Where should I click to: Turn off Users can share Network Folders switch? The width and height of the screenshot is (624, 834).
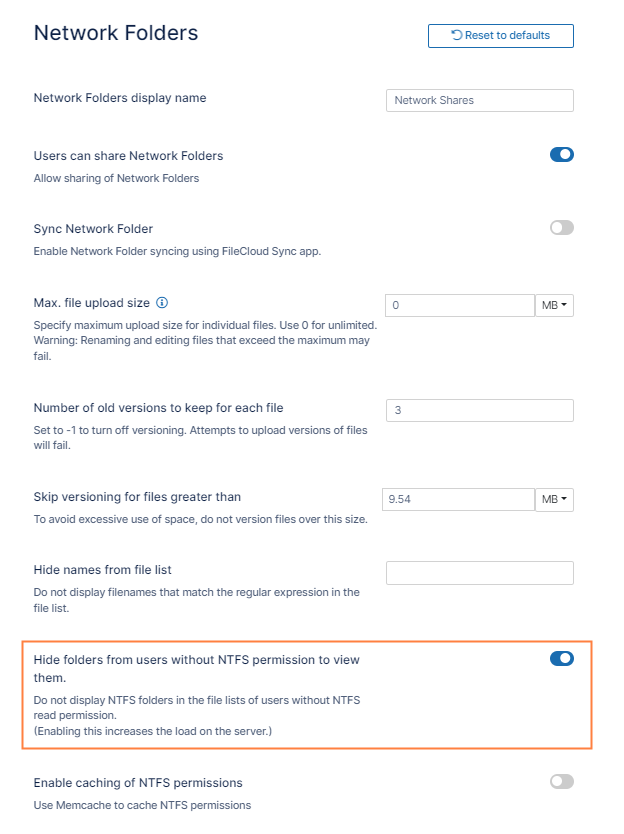561,155
